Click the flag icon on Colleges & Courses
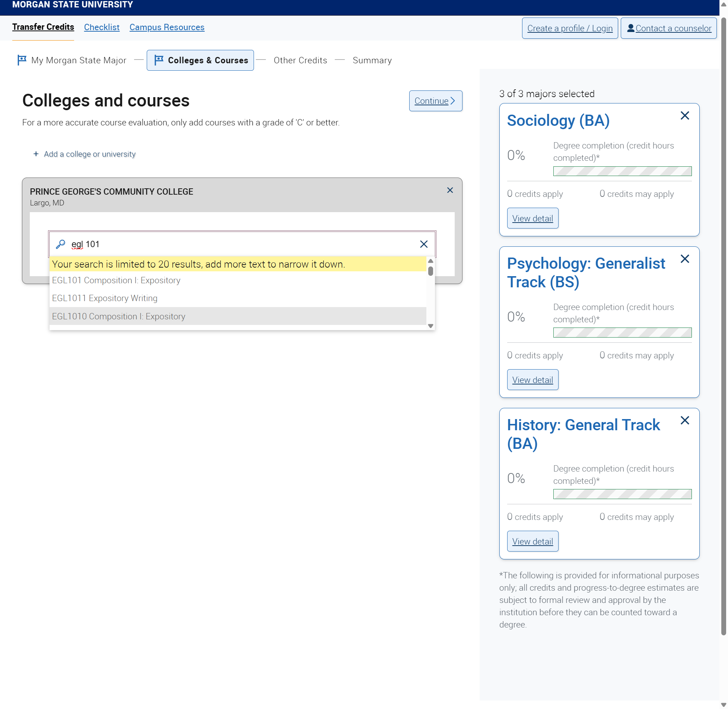728x709 pixels. tap(159, 60)
